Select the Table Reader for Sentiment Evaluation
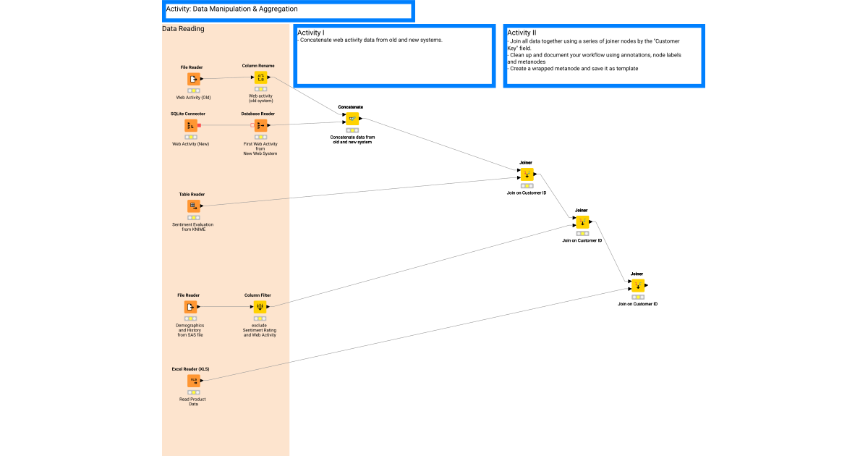The image size is (868, 456). tap(192, 205)
